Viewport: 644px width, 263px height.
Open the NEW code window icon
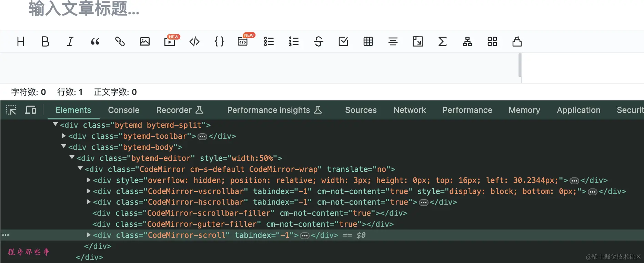(243, 42)
